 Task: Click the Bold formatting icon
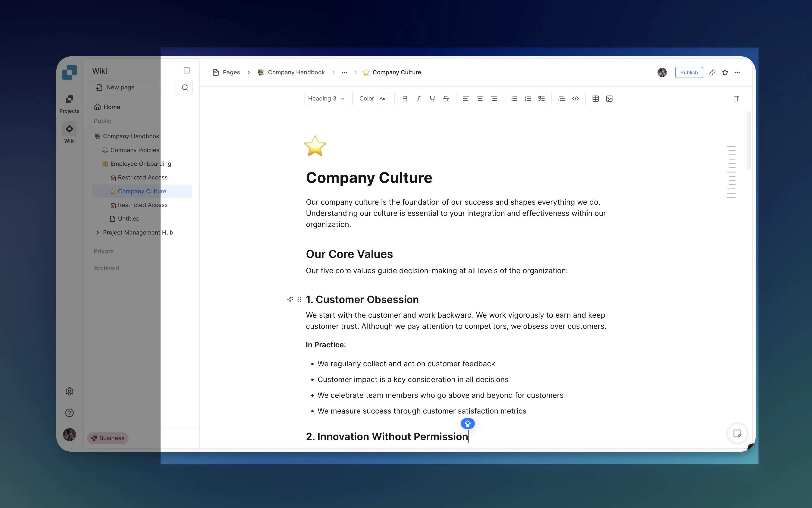point(405,99)
